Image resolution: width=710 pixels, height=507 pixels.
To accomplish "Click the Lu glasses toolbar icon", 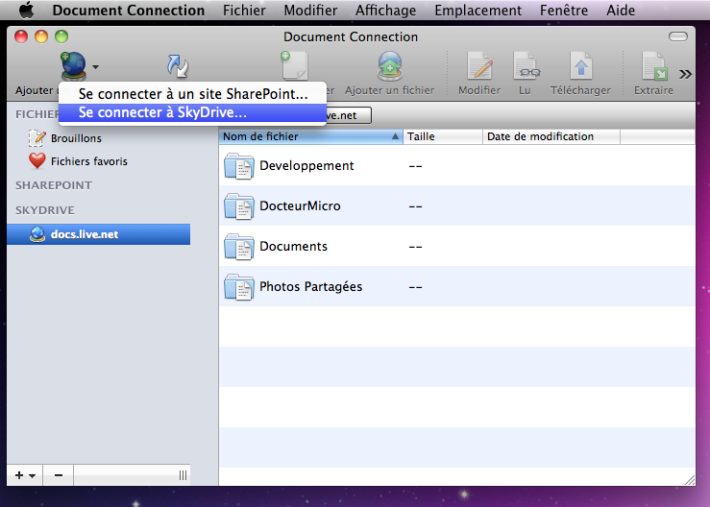I will pos(526,67).
